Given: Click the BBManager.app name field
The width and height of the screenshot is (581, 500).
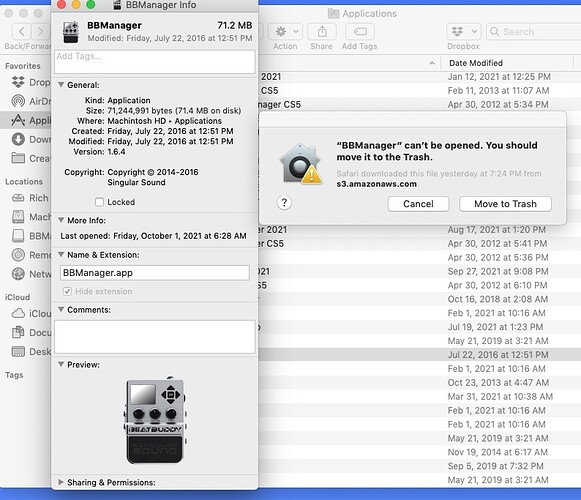Looking at the screenshot, I should (x=155, y=273).
